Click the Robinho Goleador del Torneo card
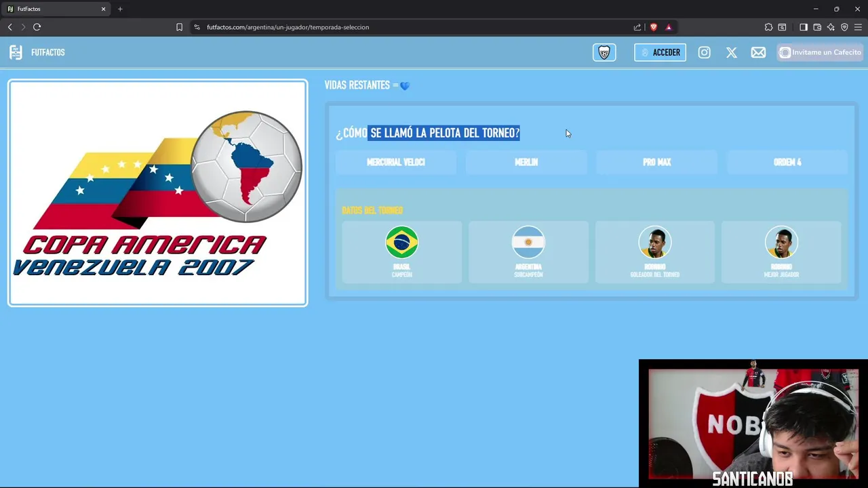Screen dimensions: 868x488 pyautogui.click(x=655, y=252)
